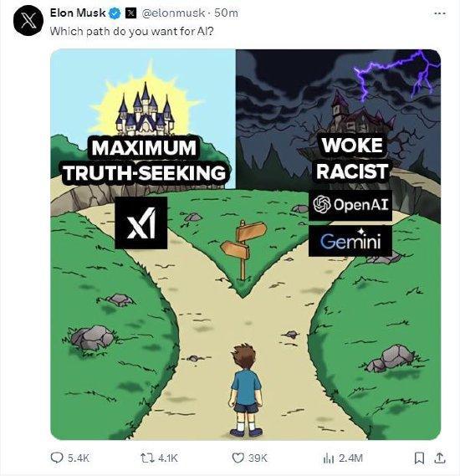The height and width of the screenshot is (476, 460).
Task: Click the repost arrows icon
Action: [x=146, y=458]
